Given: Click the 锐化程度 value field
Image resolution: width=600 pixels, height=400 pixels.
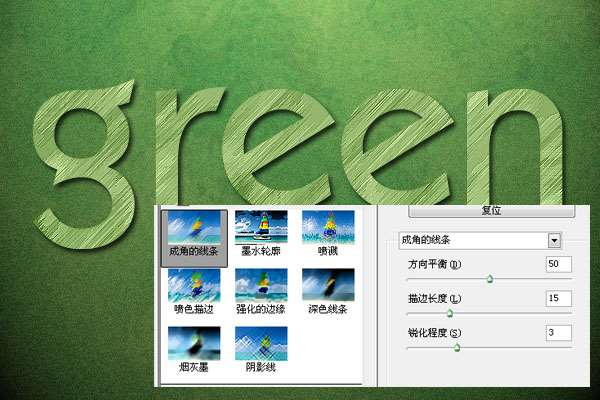Looking at the screenshot, I should pos(559,333).
